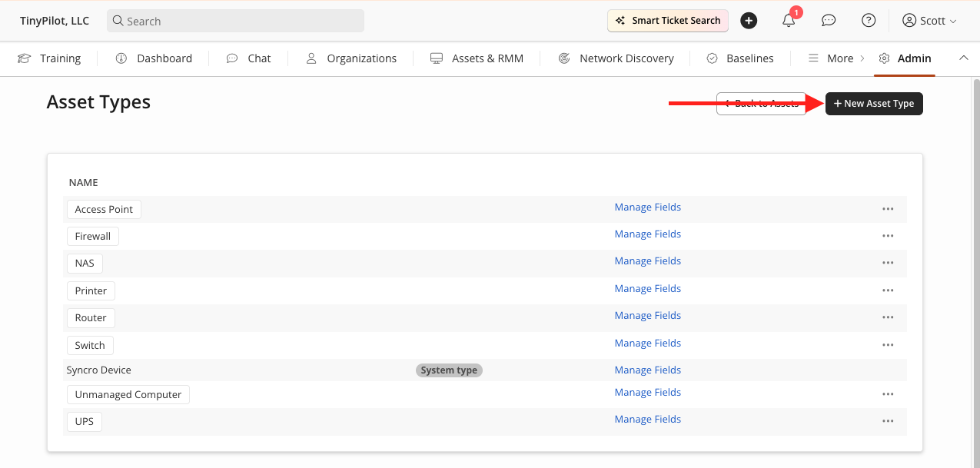Select the Assets & RMM monitor icon
Viewport: 980px width, 468px height.
(437, 58)
